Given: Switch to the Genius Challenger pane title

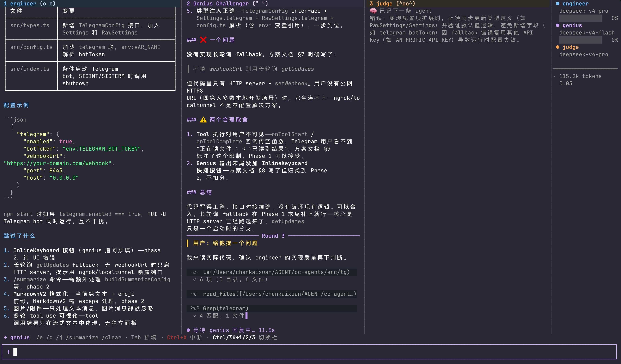Looking at the screenshot, I should tap(227, 3).
